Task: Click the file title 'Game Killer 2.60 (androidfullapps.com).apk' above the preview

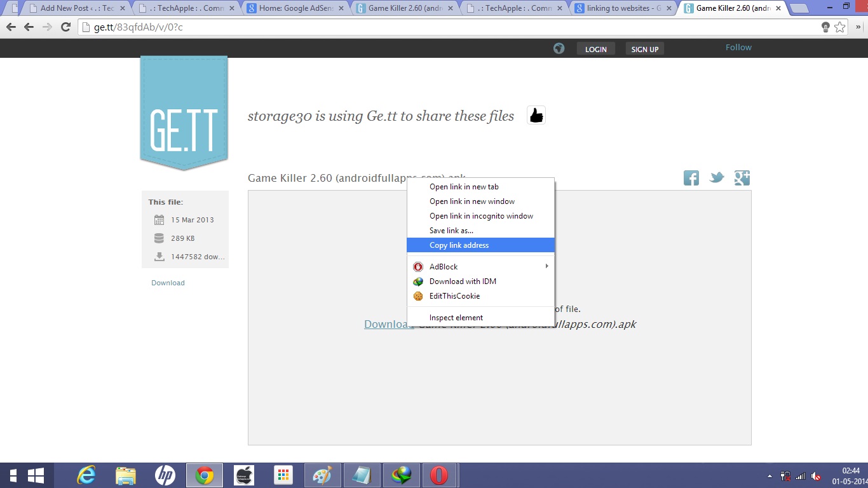Action: pyautogui.click(x=356, y=179)
